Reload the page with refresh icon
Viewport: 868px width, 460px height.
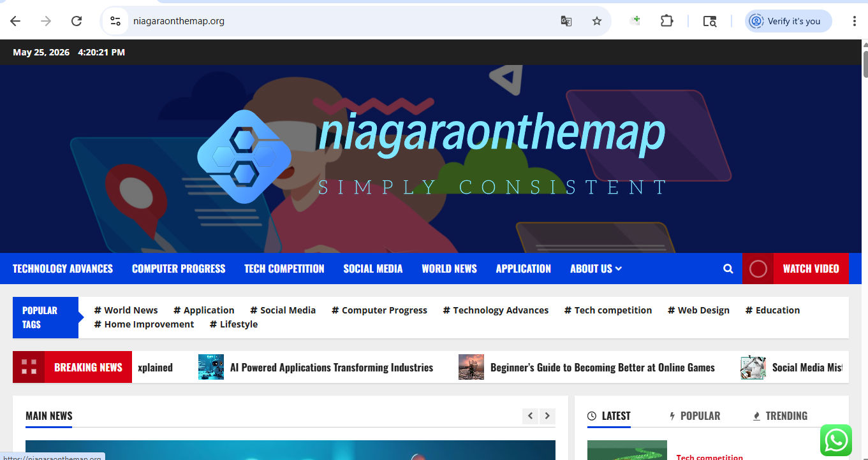tap(77, 21)
